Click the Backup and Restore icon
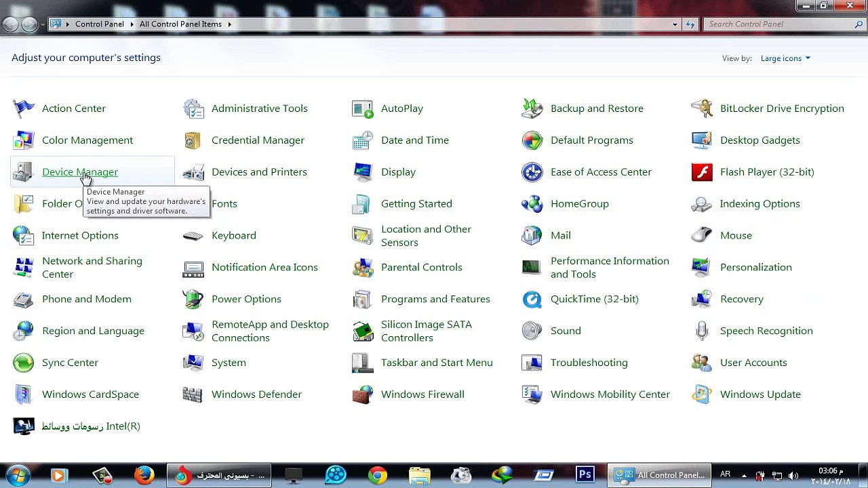This screenshot has height=488, width=868. tap(532, 108)
